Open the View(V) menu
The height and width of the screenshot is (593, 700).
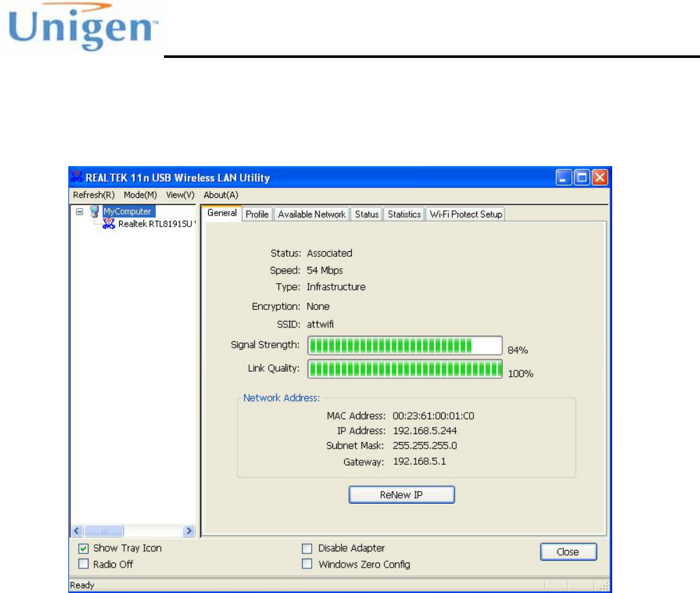(180, 195)
